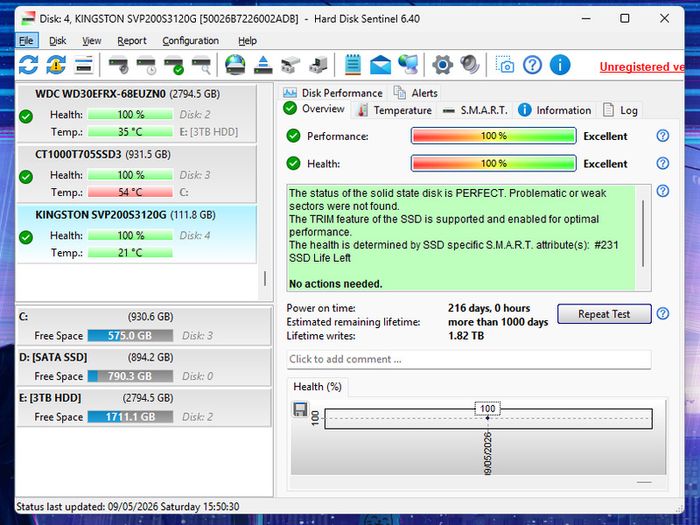
Task: Click help icon next to Health rating
Action: pyautogui.click(x=662, y=163)
